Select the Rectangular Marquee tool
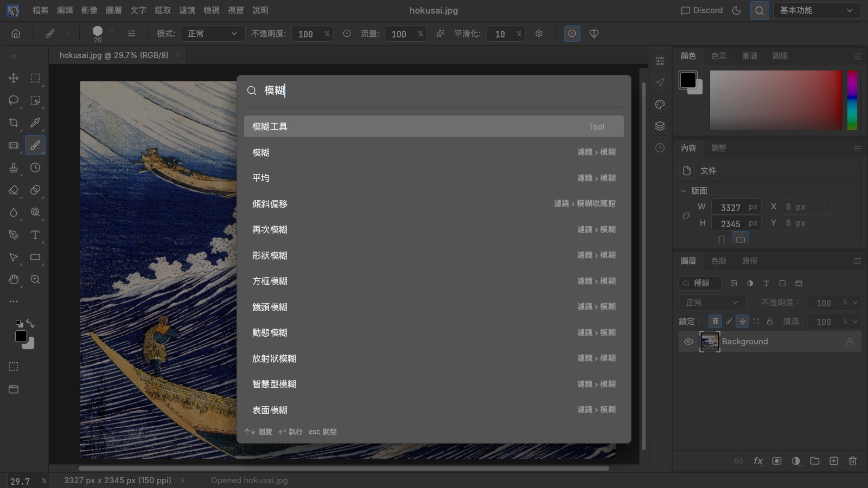 pyautogui.click(x=35, y=78)
